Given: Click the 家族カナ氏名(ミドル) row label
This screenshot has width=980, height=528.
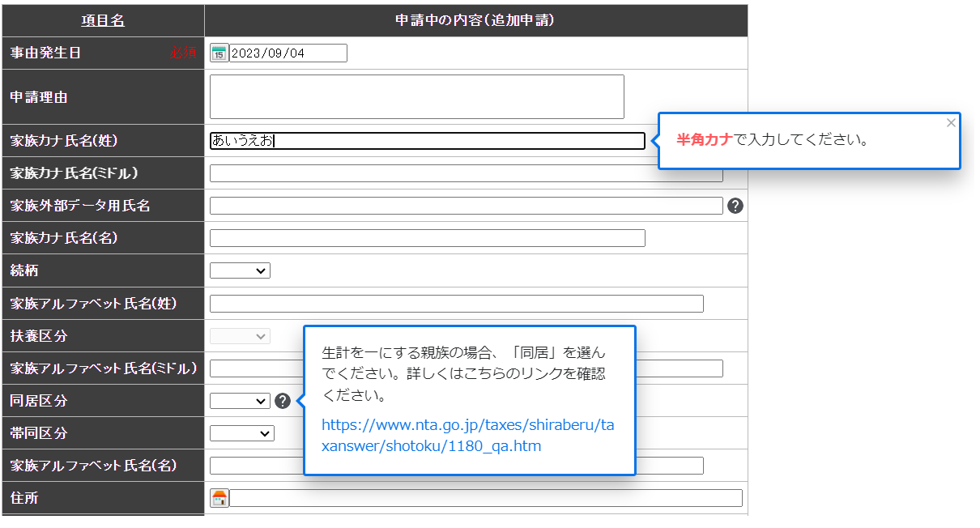Looking at the screenshot, I should (74, 173).
